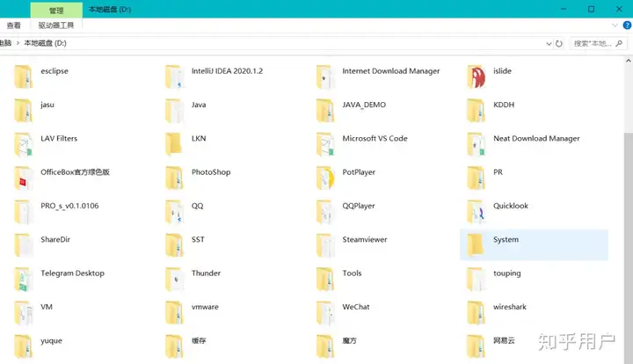Select the esclipse folder icon
Image resolution: width=633 pixels, height=364 pixels.
coord(23,76)
